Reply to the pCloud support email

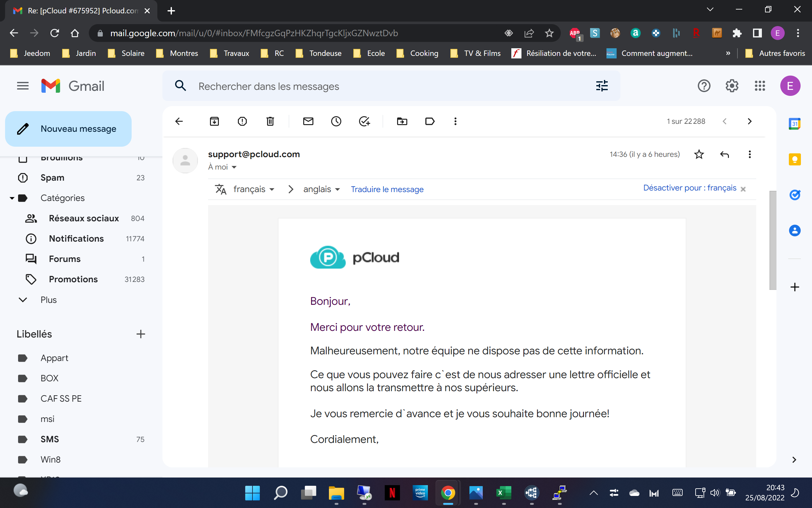click(724, 154)
